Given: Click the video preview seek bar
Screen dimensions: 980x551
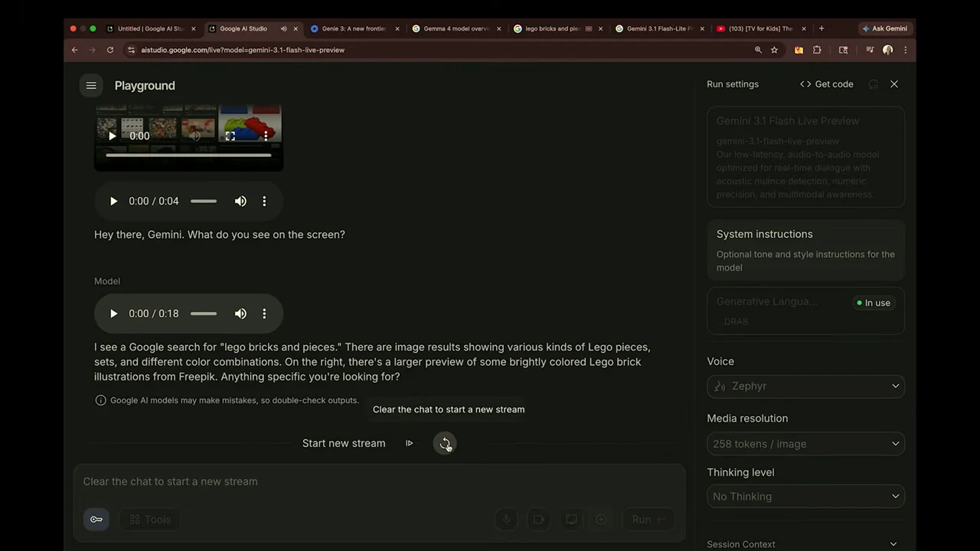Looking at the screenshot, I should click(x=188, y=155).
